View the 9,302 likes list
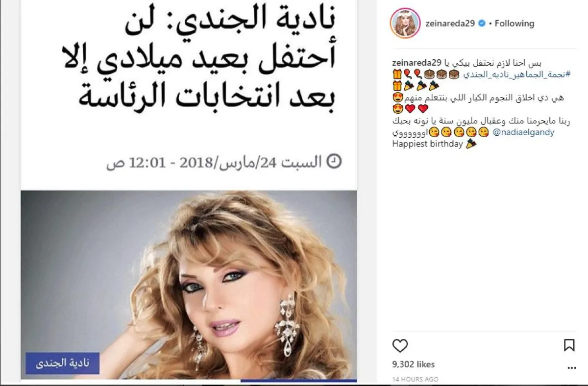The height and width of the screenshot is (386, 588). pyautogui.click(x=414, y=364)
